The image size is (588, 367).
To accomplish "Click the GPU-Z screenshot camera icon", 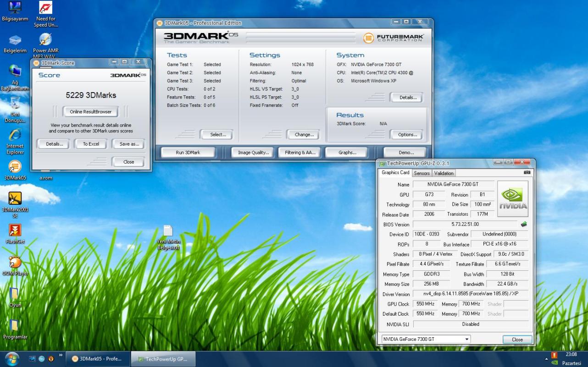I will [x=527, y=173].
